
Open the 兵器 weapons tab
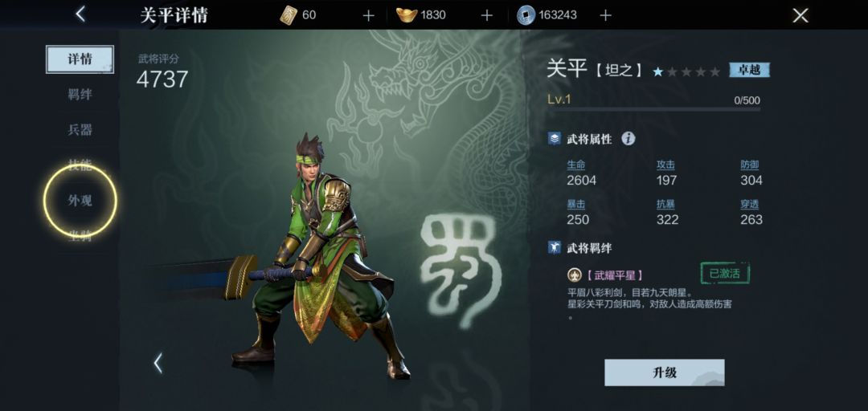point(80,130)
